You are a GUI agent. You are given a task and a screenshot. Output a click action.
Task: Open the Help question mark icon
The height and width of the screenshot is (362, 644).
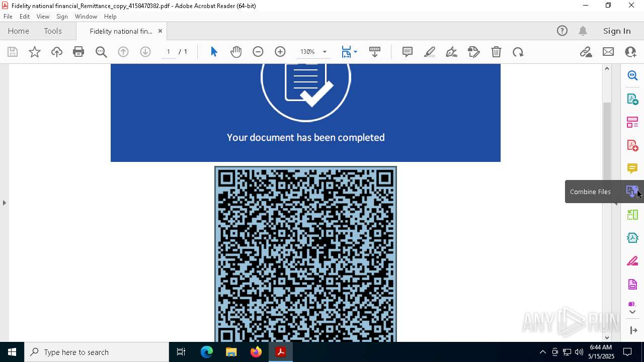562,31
